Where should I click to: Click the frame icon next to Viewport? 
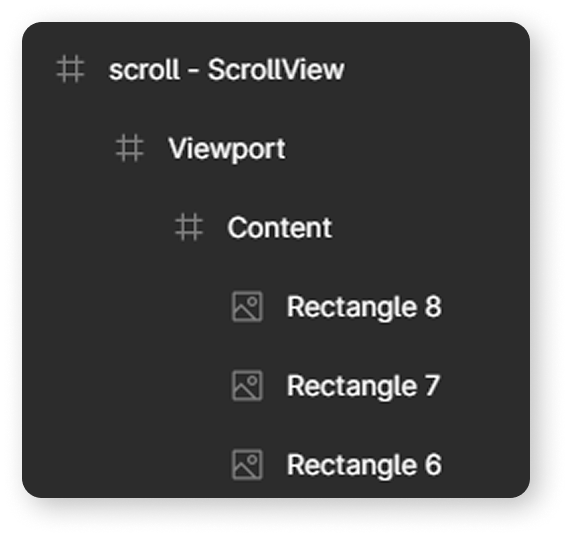(x=130, y=148)
